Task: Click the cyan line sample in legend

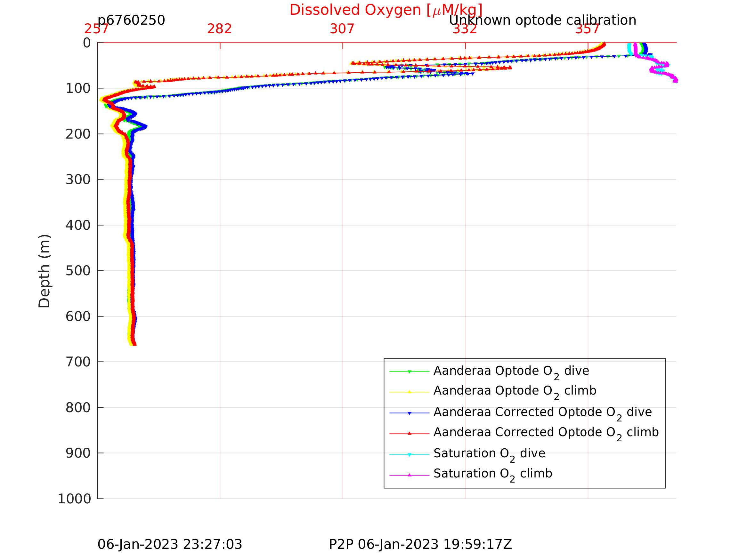Action: tap(409, 455)
